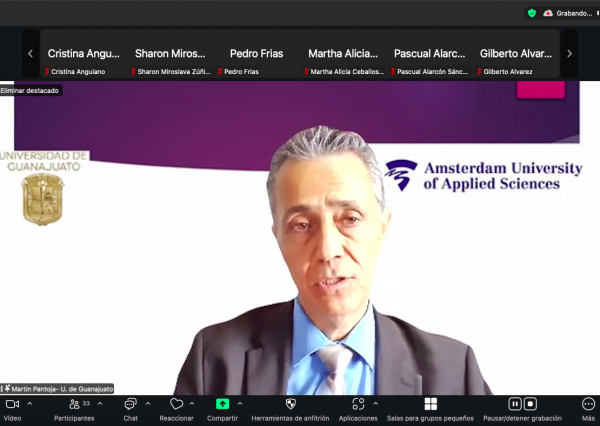The width and height of the screenshot is (600, 426).
Task: Expand the Compartir options chevron
Action: pos(240,404)
